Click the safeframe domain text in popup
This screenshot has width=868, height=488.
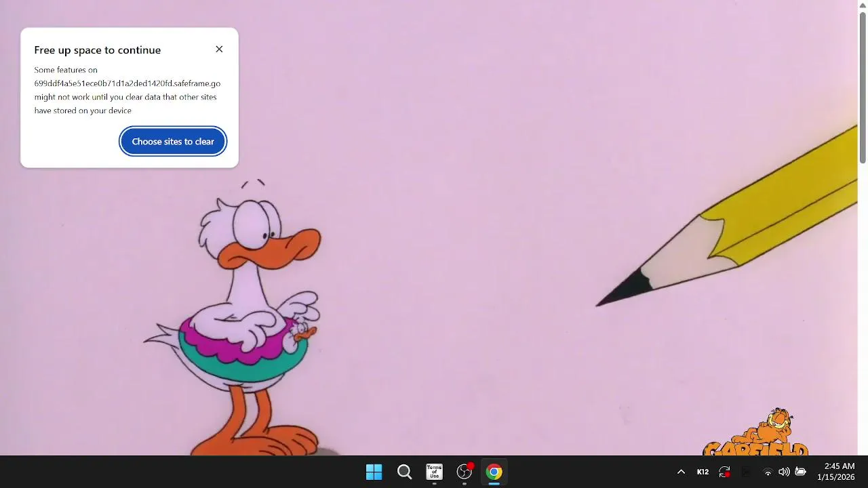coord(127,83)
